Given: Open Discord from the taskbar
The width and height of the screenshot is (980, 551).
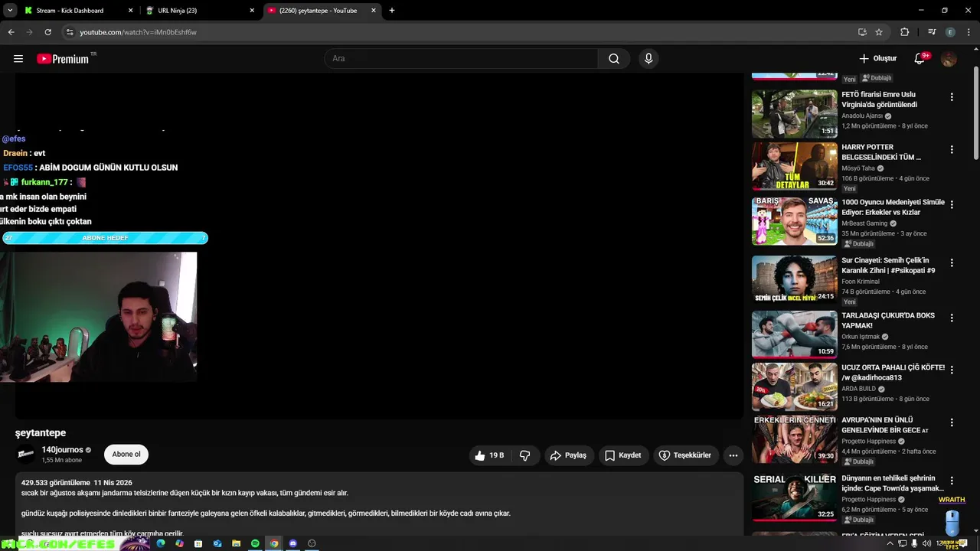Looking at the screenshot, I should click(292, 543).
